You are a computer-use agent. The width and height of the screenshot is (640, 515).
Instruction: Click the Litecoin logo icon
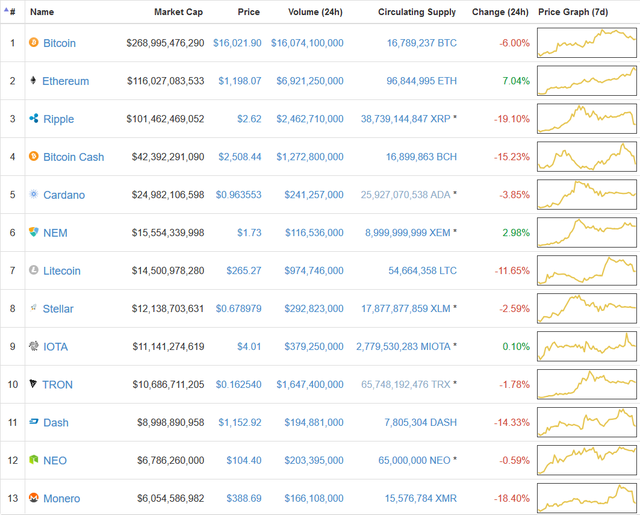[34, 270]
